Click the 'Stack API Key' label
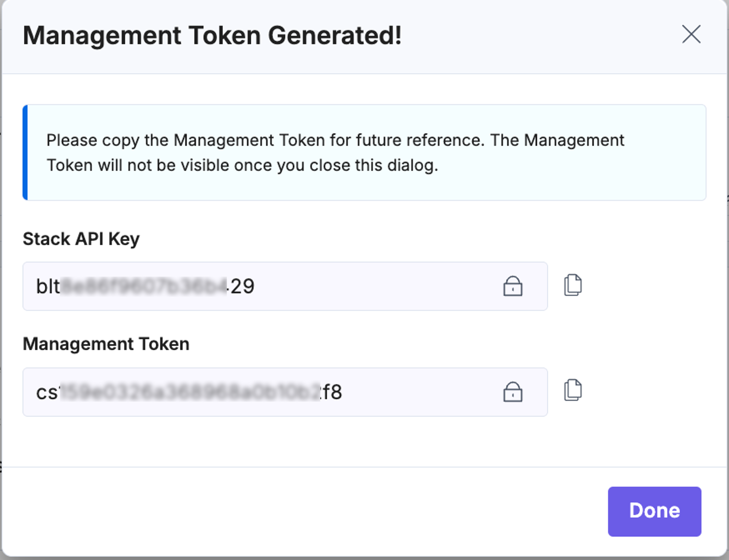729x560 pixels. (x=81, y=239)
